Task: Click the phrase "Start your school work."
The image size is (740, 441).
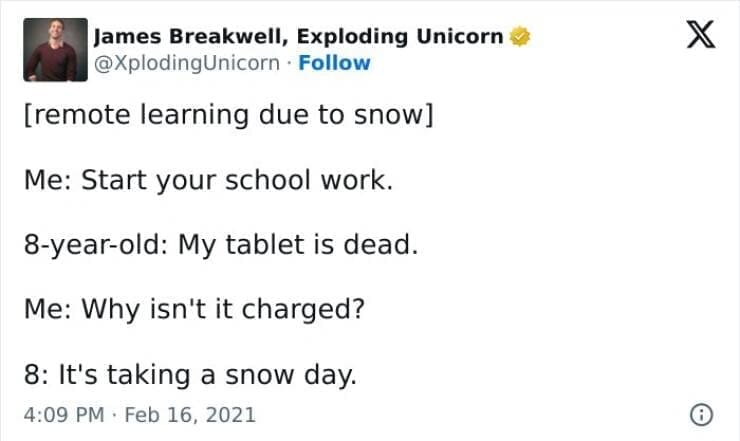Action: coord(236,181)
